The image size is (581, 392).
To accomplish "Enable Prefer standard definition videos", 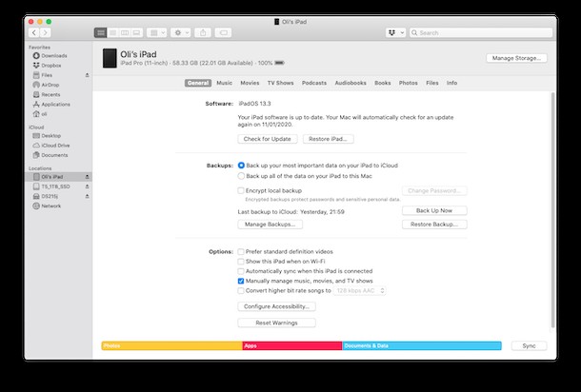I will 241,252.
